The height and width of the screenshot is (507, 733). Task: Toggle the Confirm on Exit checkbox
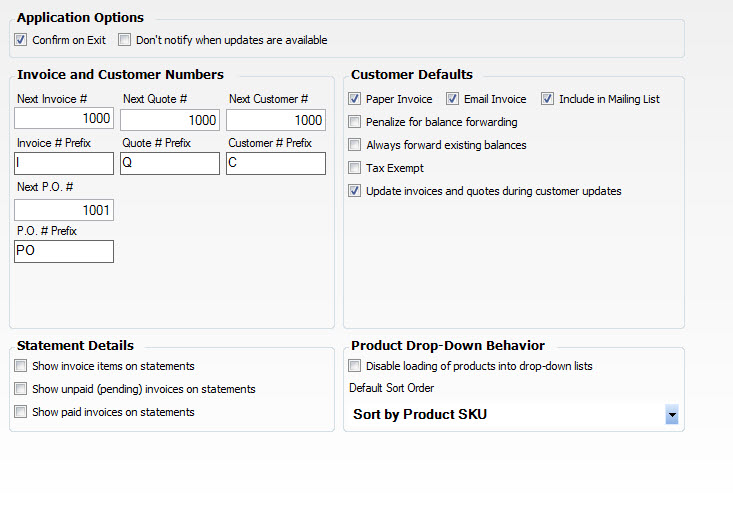pos(21,40)
